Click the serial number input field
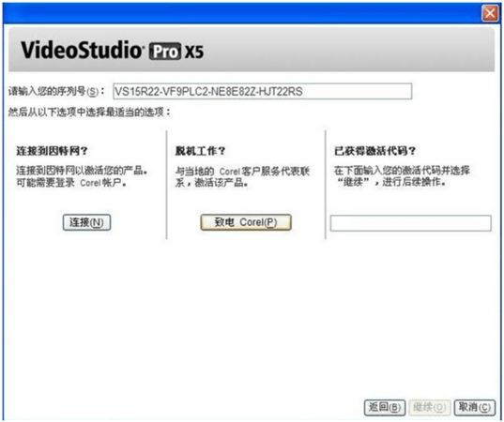Image resolution: width=504 pixels, height=422 pixels. click(x=262, y=92)
